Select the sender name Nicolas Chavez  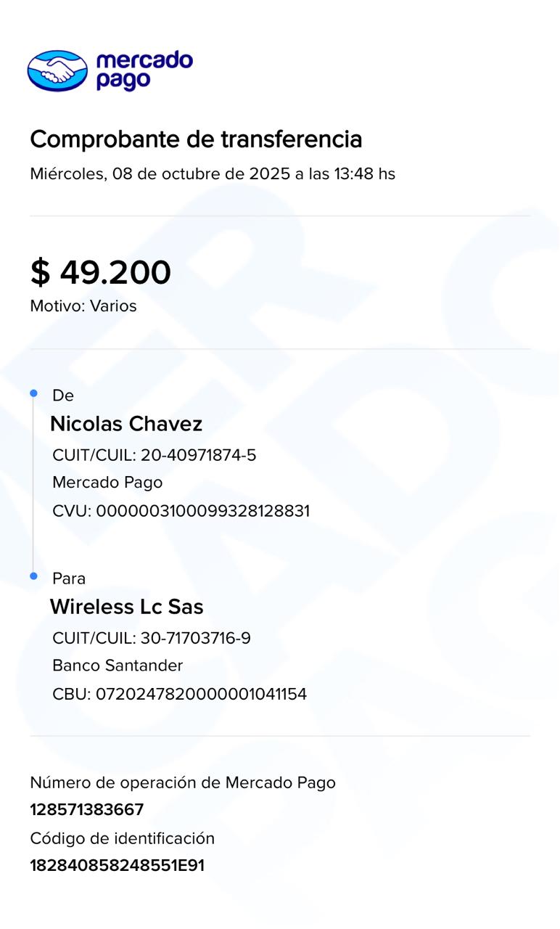coord(126,424)
